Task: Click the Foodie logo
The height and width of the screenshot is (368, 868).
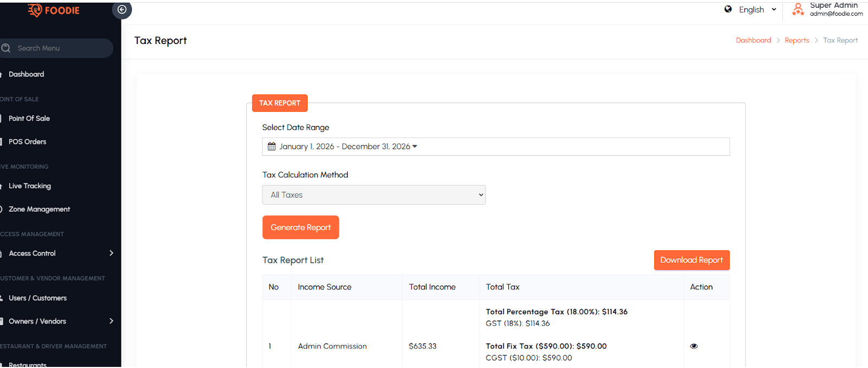Action: pos(54,10)
